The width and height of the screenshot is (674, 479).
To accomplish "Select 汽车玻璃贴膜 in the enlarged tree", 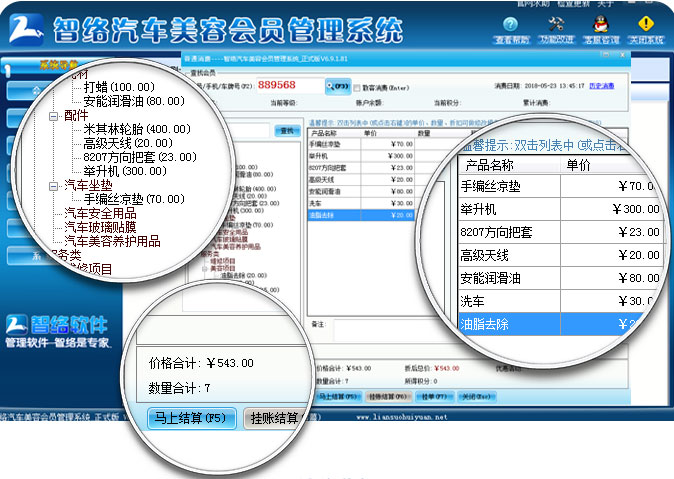I will click(x=100, y=227).
